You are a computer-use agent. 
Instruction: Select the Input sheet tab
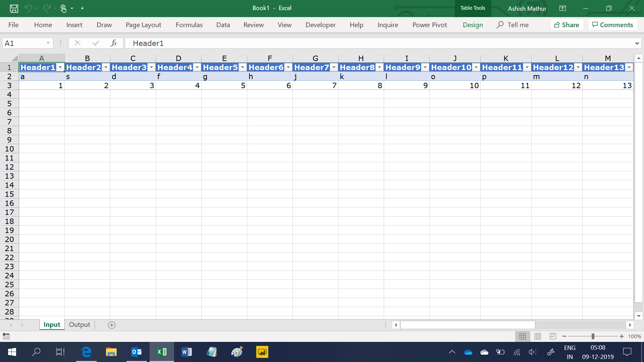coord(52,324)
